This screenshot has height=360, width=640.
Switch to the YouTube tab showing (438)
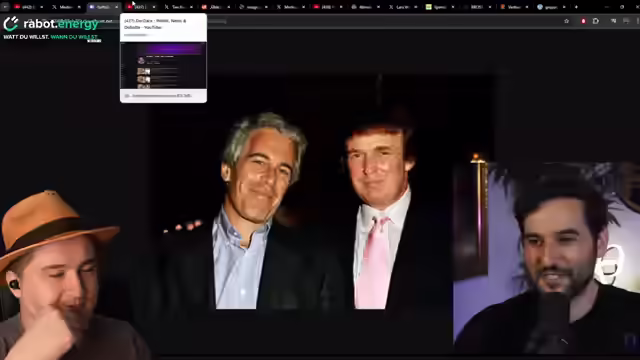(x=328, y=7)
